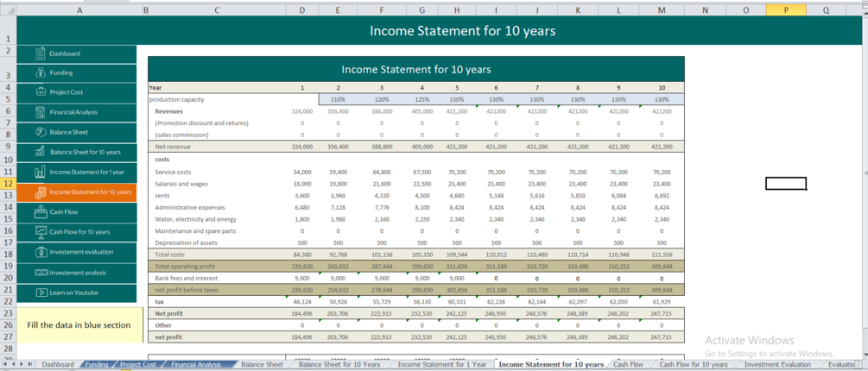Click the Balance Sheet pie chart icon

click(40, 132)
